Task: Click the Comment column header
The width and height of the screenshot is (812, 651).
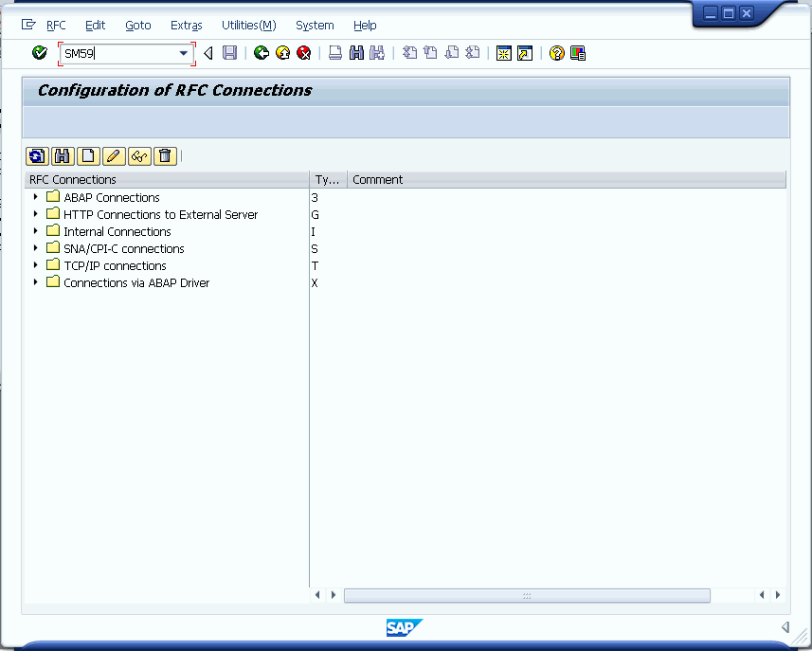Action: (x=567, y=180)
